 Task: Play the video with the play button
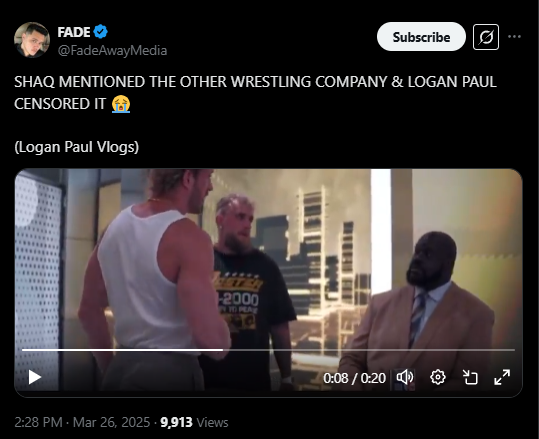tap(35, 377)
